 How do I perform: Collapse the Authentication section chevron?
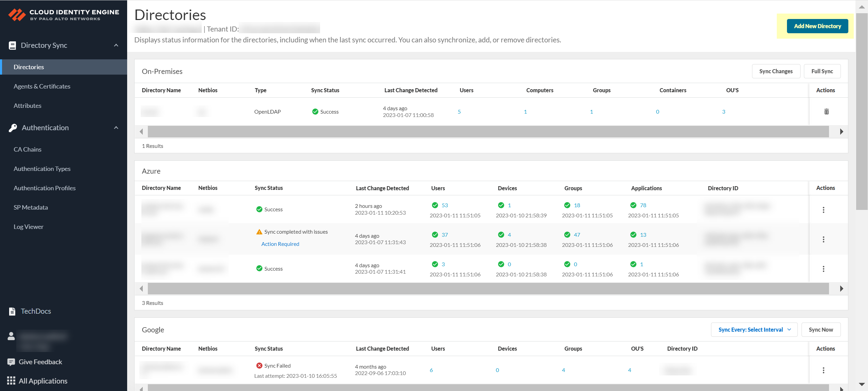116,128
